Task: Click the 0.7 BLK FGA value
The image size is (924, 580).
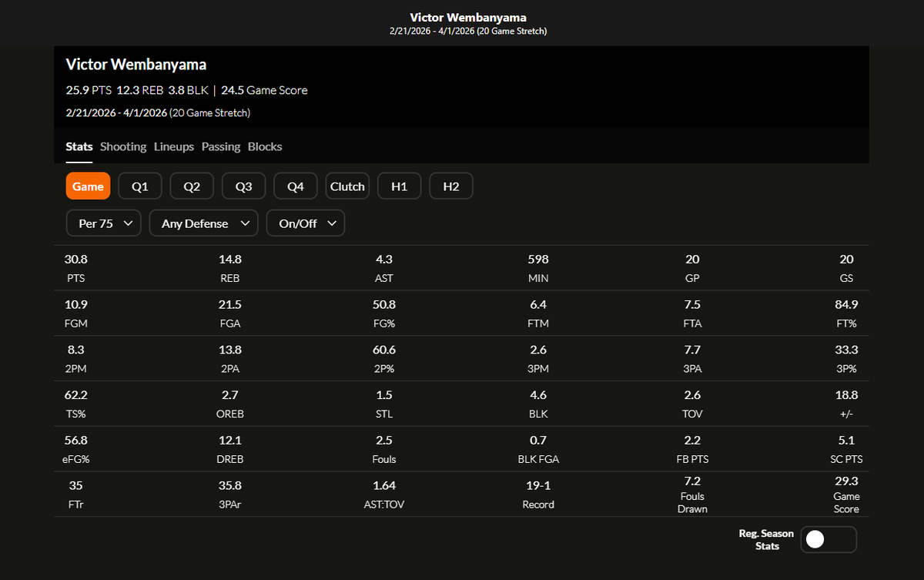Action: pyautogui.click(x=538, y=441)
